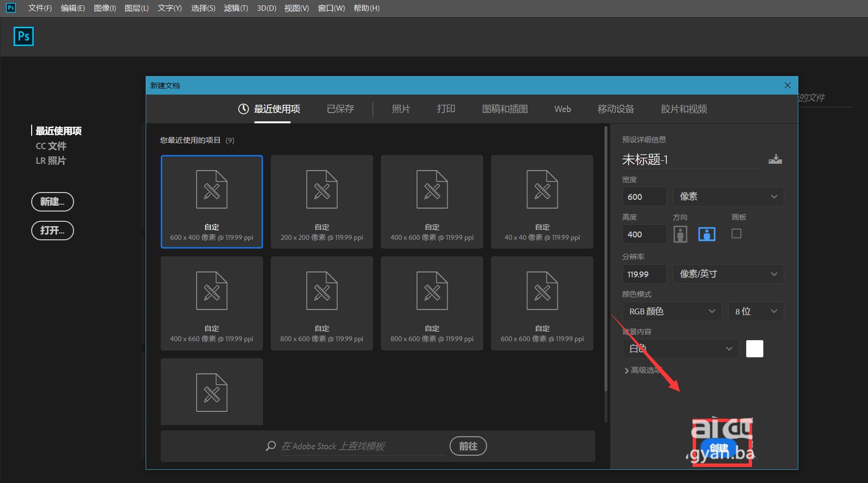Click the search magnifier icon for Adobe Stock
This screenshot has height=483, width=868.
(271, 446)
